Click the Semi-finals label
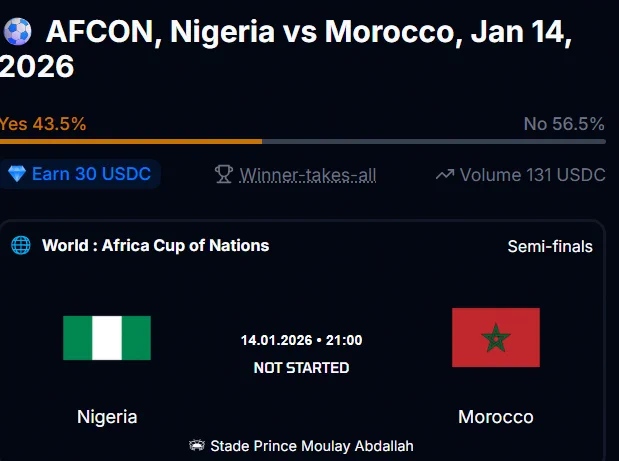 click(550, 246)
